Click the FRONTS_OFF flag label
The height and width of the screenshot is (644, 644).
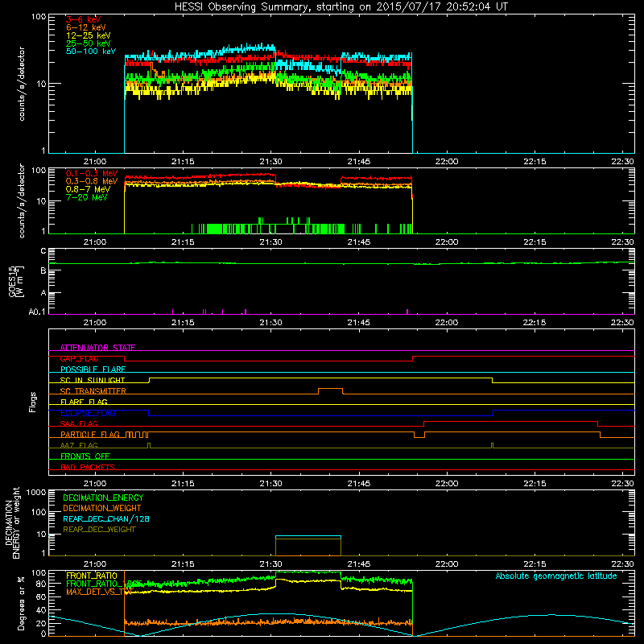(85, 456)
